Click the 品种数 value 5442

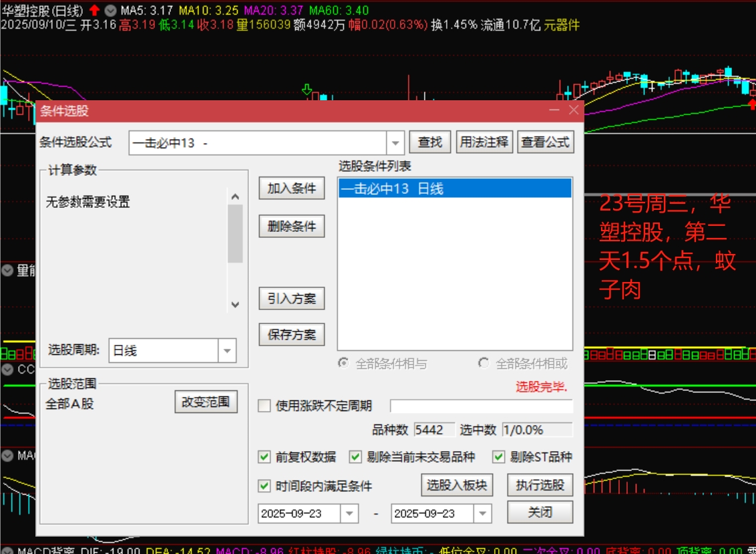[x=434, y=430]
